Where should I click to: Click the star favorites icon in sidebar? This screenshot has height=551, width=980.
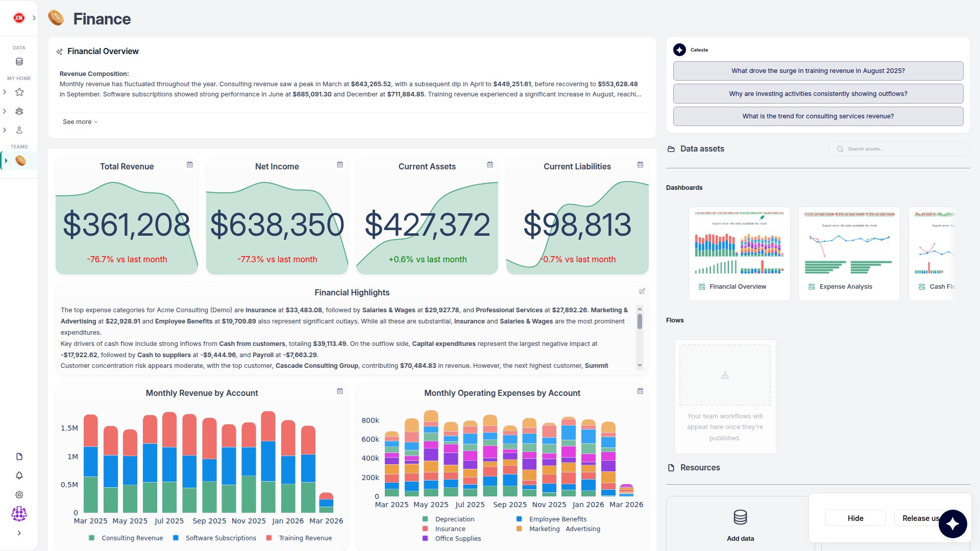(x=19, y=92)
